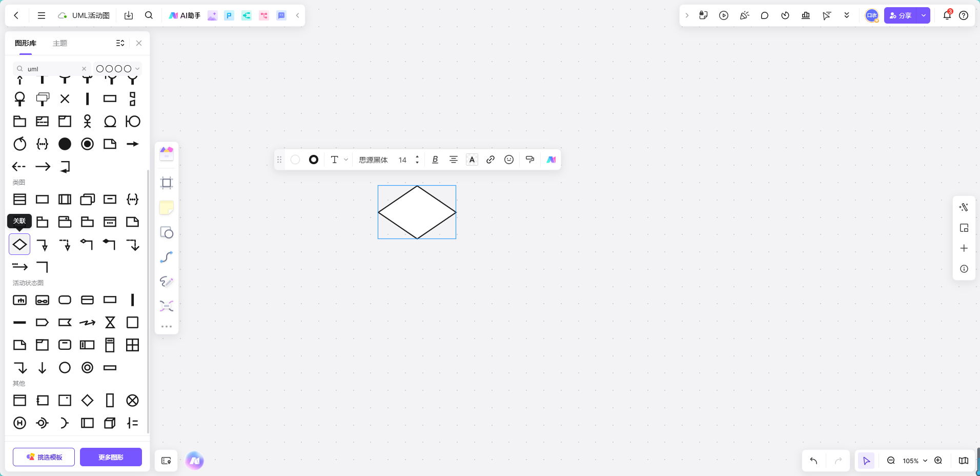Open the share button dropdown arrow
Image resolution: width=980 pixels, height=476 pixels.
coord(924,15)
